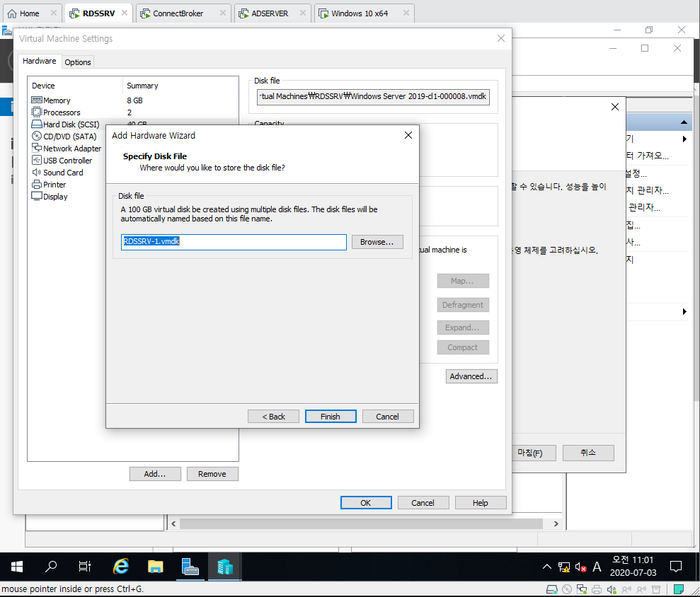Open the Options settings tab
The image size is (700, 597).
coord(78,62)
